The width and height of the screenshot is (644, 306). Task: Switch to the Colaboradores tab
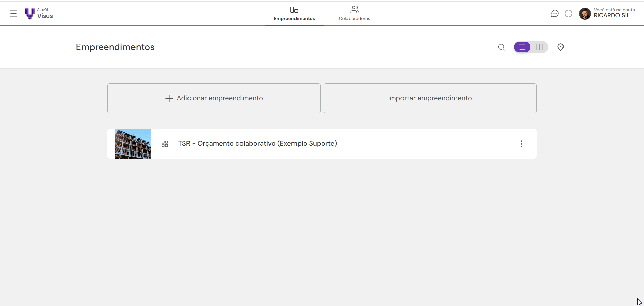click(354, 14)
